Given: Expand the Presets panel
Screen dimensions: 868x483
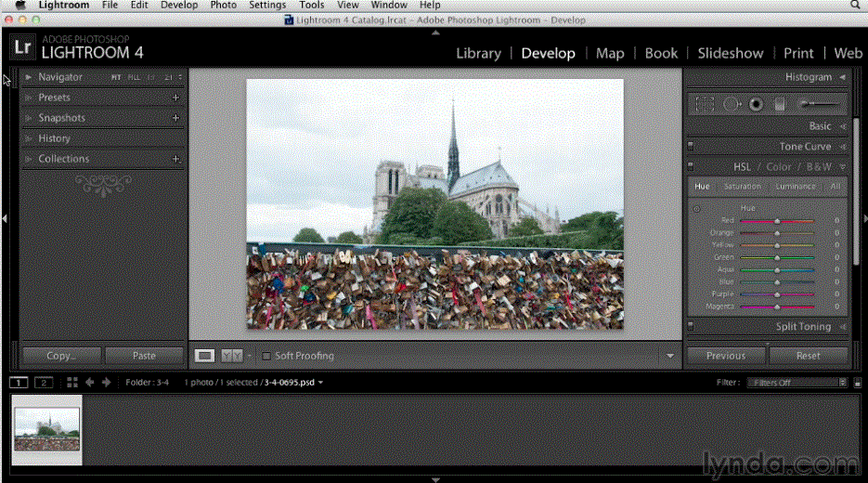Looking at the screenshot, I should [x=28, y=98].
